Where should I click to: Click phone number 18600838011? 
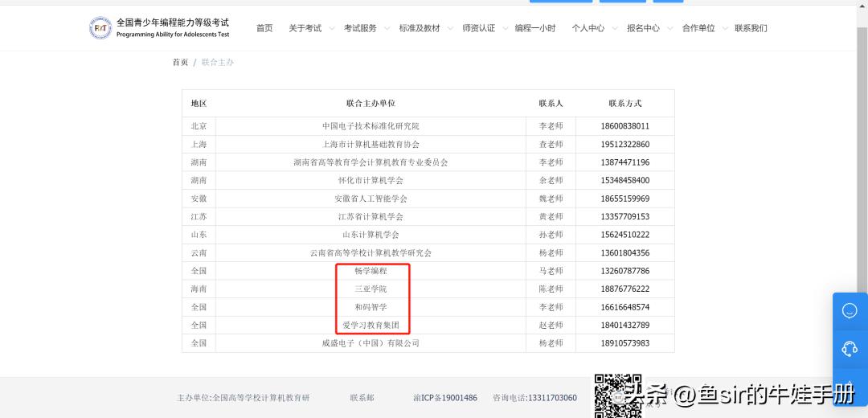(625, 126)
